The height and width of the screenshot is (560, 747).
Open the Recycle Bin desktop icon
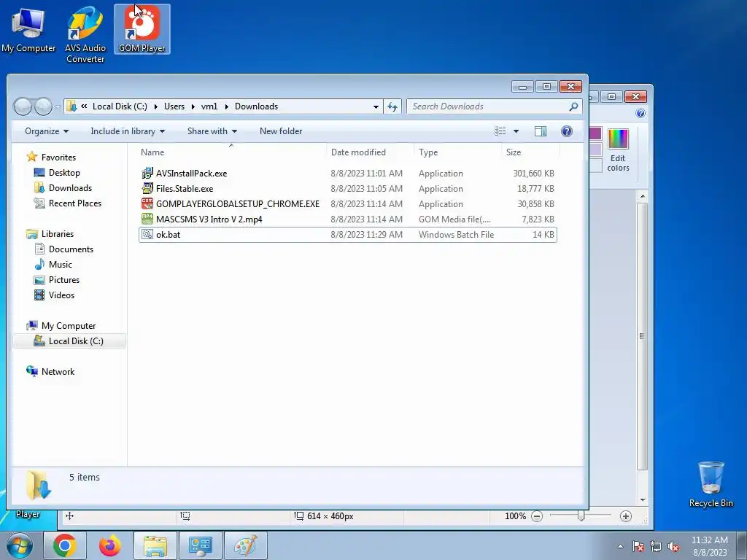tap(711, 484)
